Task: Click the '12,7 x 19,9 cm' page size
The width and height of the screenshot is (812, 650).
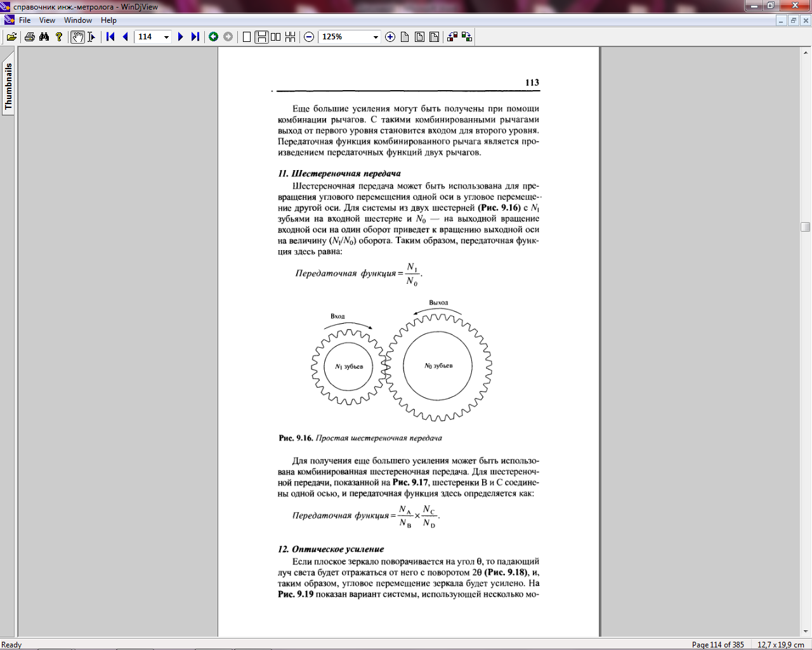Action: (781, 644)
